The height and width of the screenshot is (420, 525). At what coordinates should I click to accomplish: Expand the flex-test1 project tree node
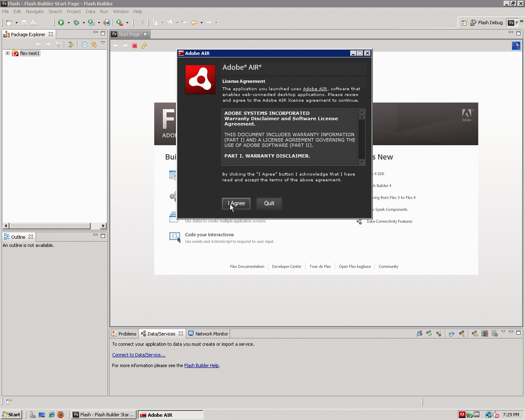[x=7, y=53]
